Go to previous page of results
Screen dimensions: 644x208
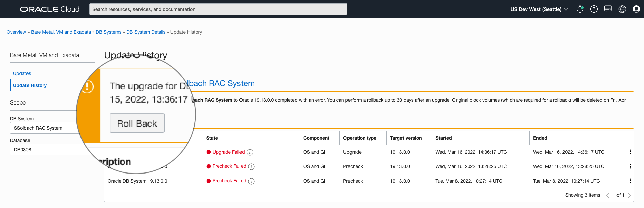(x=608, y=195)
